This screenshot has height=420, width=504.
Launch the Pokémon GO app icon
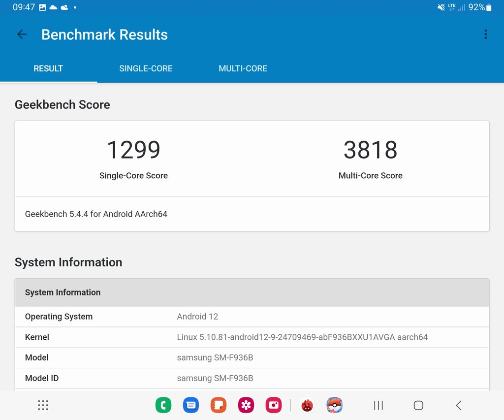tap(334, 405)
